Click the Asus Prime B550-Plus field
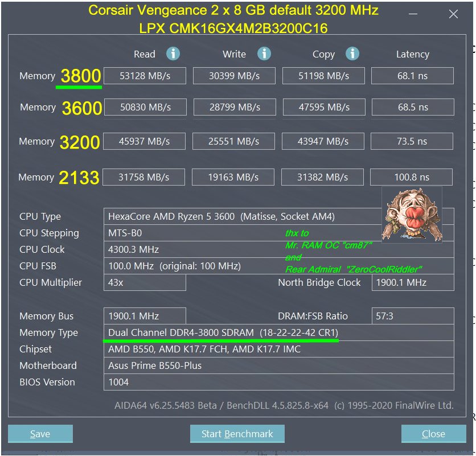Viewport: 476px width, 456px height. pos(279,365)
